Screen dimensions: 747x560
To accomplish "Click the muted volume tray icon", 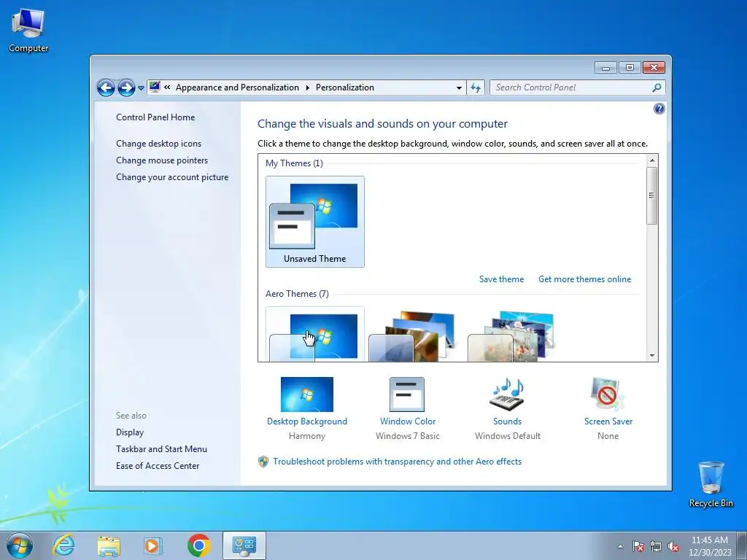I will 673,547.
